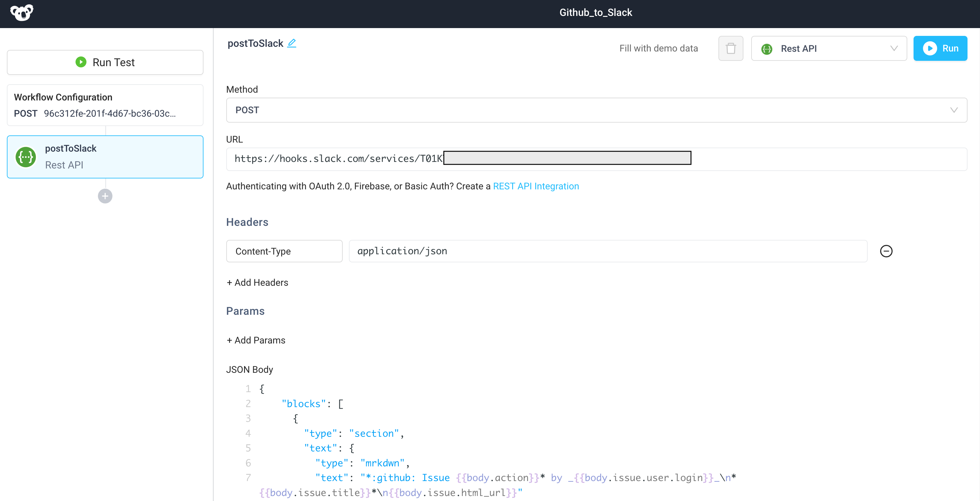
Task: Select the Workflow Configuration trigger
Action: coord(105,105)
